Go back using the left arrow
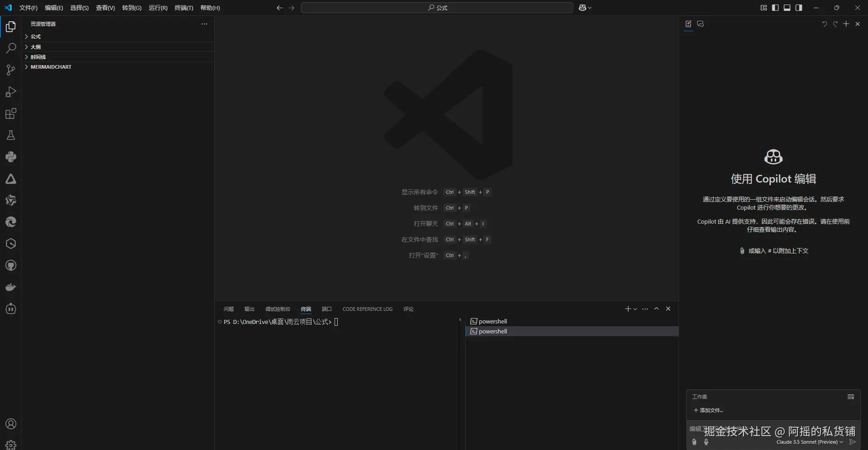 [x=279, y=8]
